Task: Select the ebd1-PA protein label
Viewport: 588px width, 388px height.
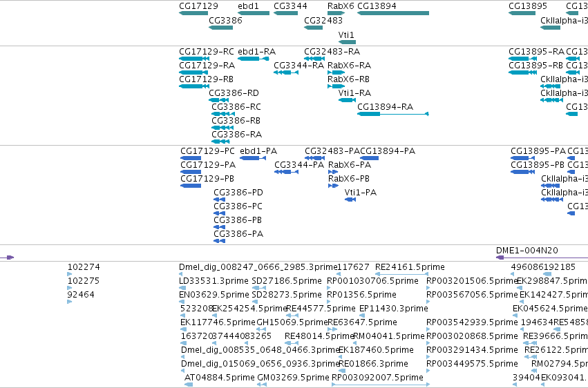Action: pos(258,151)
